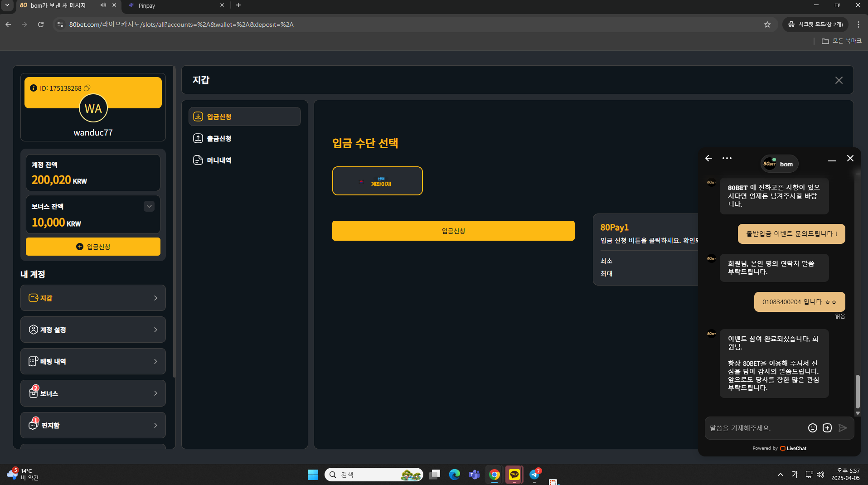Viewport: 868px width, 485px height.
Task: Click the chat message input field
Action: [755, 428]
